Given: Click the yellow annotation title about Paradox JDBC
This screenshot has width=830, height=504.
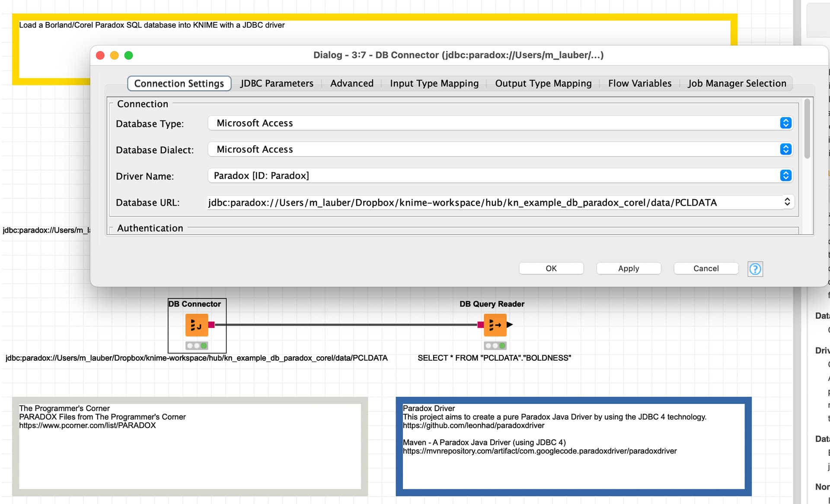Looking at the screenshot, I should (152, 25).
